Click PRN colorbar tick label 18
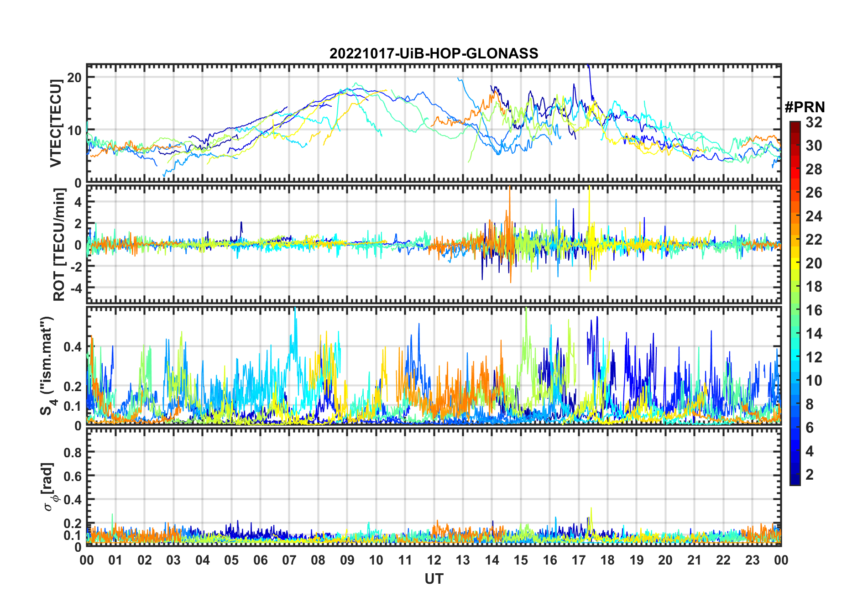This screenshot has width=868, height=607. point(814,287)
